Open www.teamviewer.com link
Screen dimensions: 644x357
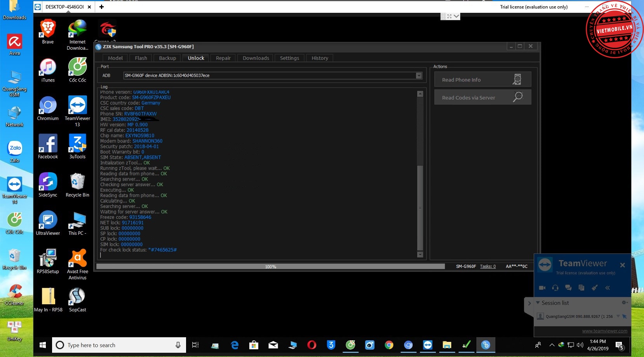click(604, 331)
